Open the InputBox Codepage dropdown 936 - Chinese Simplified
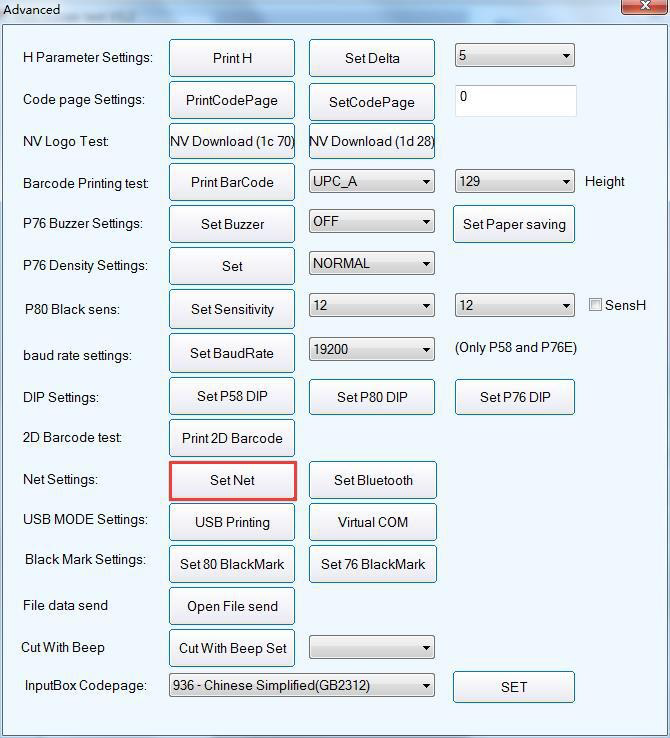 (302, 685)
